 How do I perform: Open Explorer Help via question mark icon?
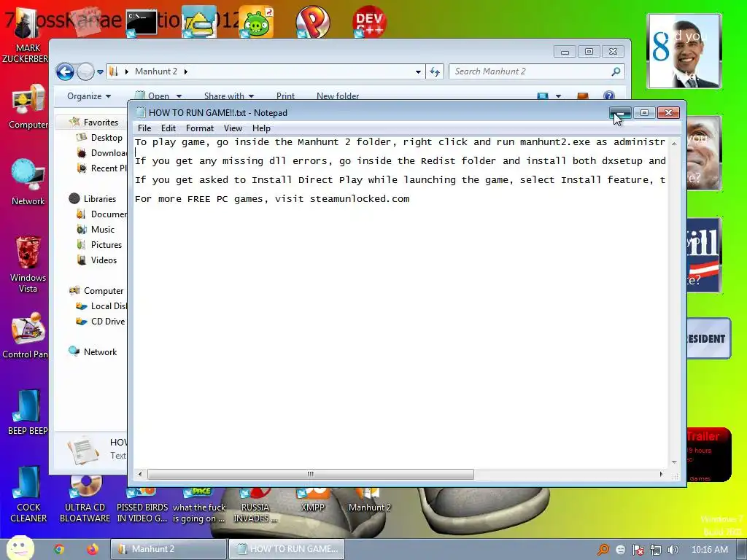pyautogui.click(x=609, y=96)
